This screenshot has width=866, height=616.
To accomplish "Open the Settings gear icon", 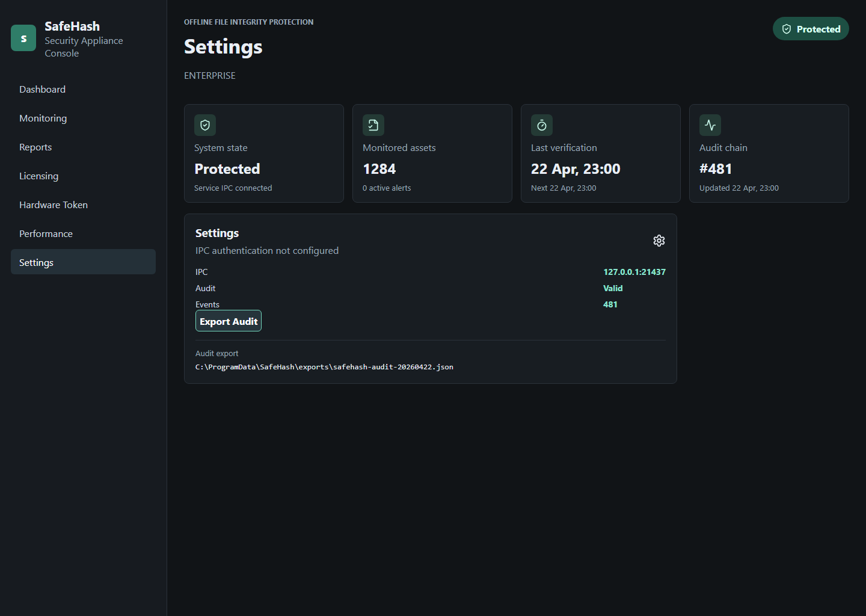I will (659, 240).
